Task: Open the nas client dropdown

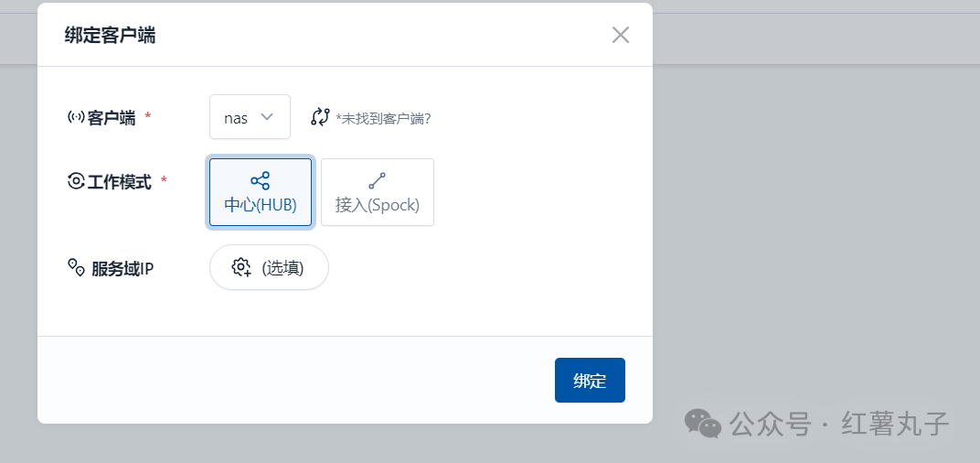Action: tap(250, 117)
